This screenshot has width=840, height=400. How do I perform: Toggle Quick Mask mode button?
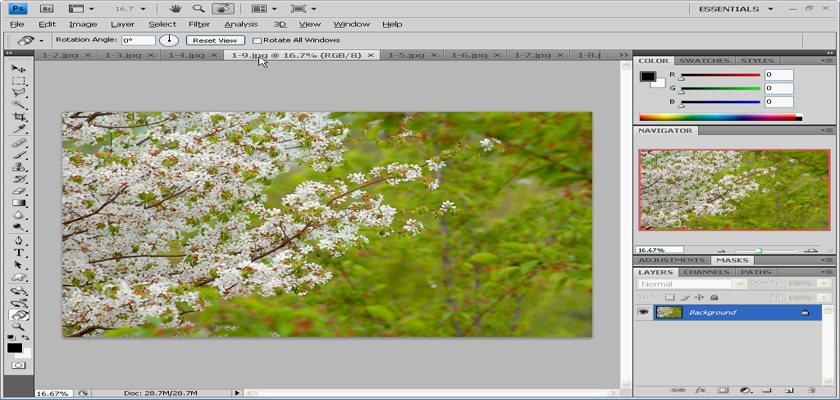19,365
